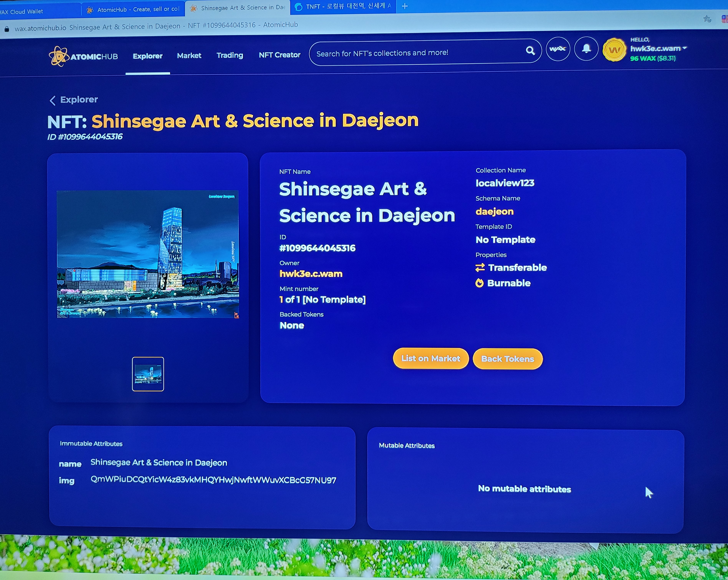Open notifications bell

pos(586,49)
